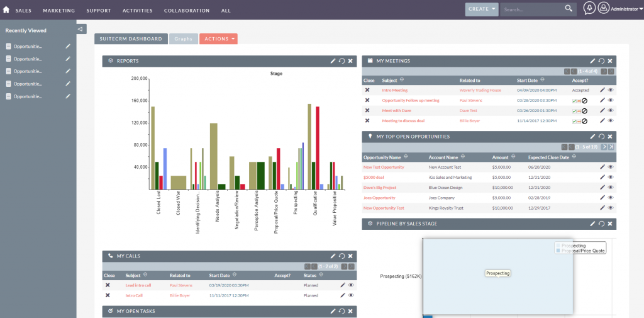Click the Administrator user avatar icon
Viewport: 644px width, 318px height.
point(603,8)
